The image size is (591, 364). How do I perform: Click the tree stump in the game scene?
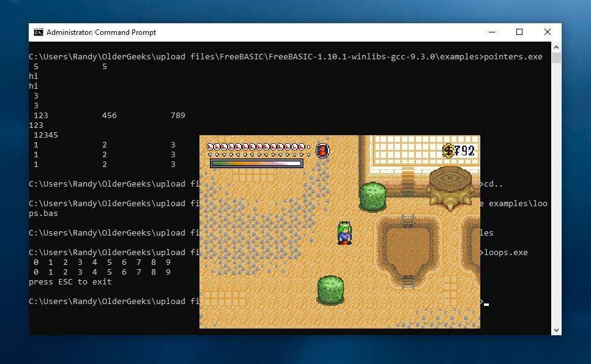point(450,188)
